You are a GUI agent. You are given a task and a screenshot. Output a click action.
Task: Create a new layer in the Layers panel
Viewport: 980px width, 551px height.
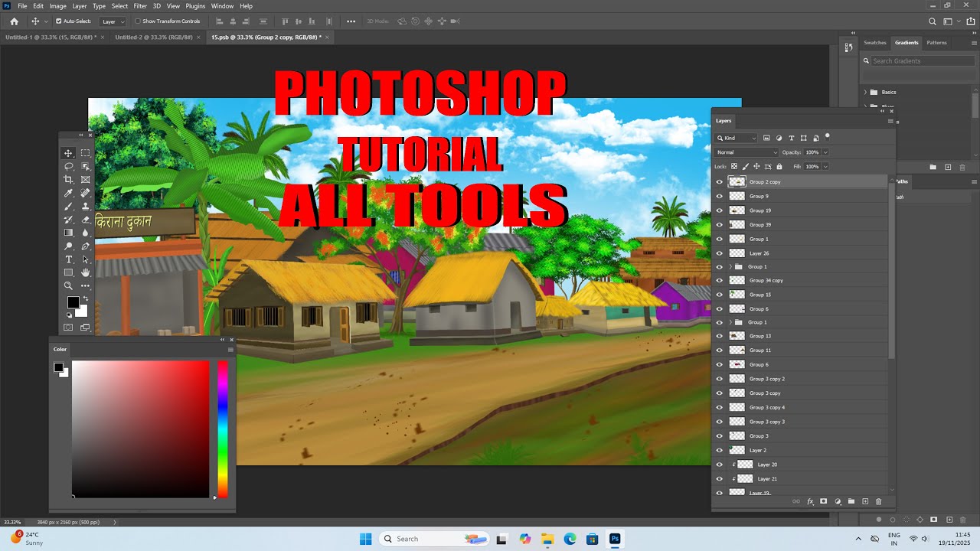pos(865,501)
